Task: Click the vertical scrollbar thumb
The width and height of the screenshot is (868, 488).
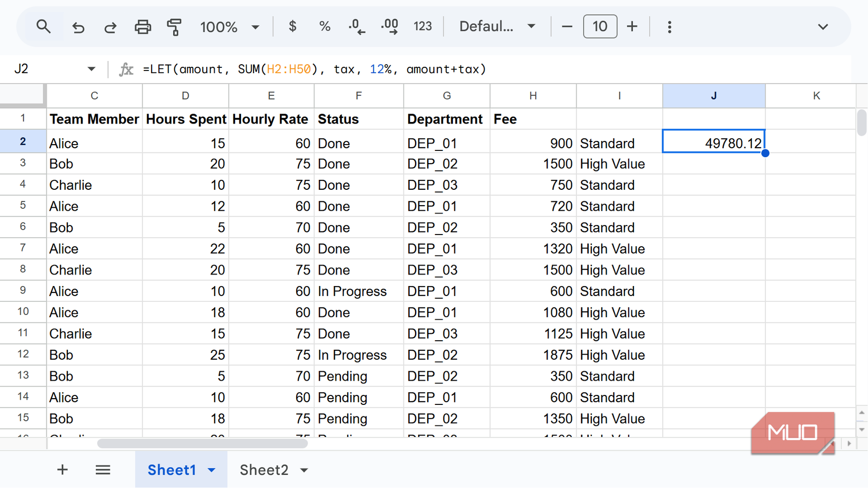Action: pyautogui.click(x=862, y=122)
